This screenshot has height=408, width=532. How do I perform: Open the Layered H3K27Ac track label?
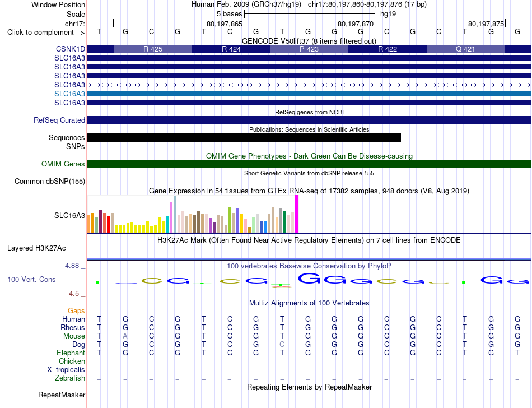36,248
